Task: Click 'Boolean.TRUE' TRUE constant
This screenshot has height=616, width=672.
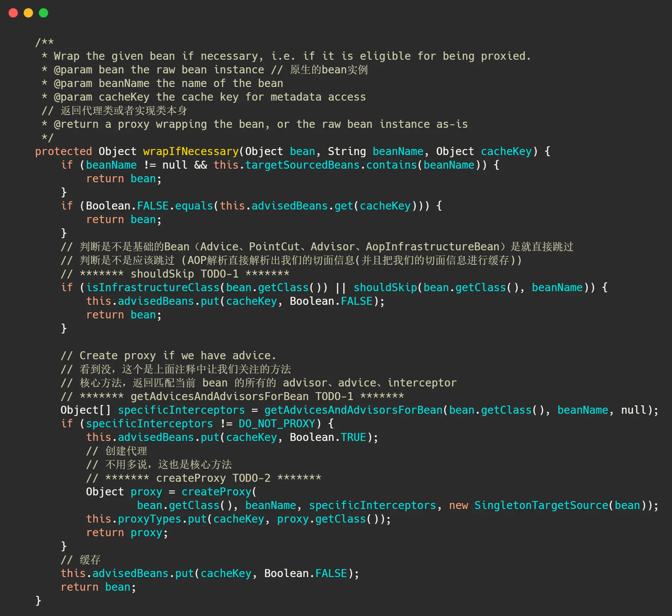Action: (353, 437)
